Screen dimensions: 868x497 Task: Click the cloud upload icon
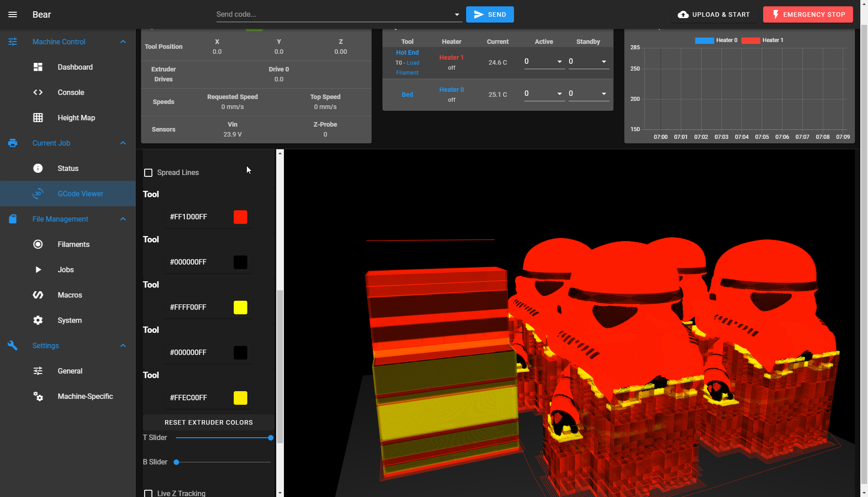(x=683, y=14)
